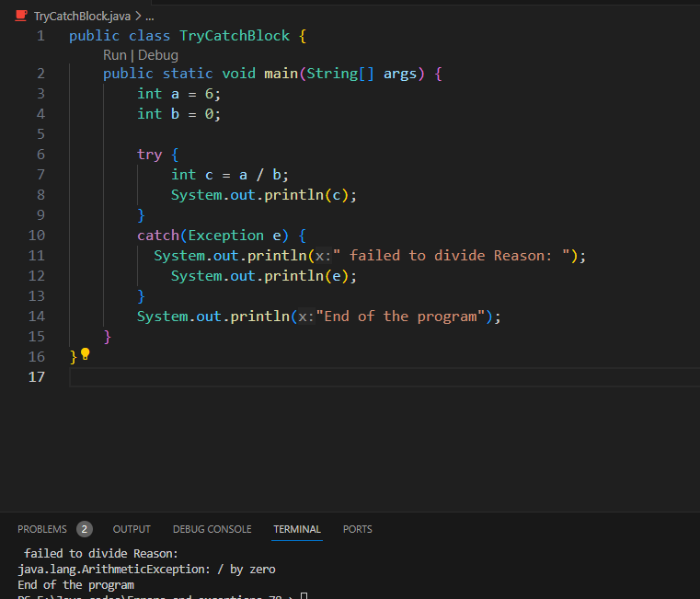Screen dimensions: 700x599
Task: Open TryCatchBlock.java breadcrumb item
Action: coord(82,17)
